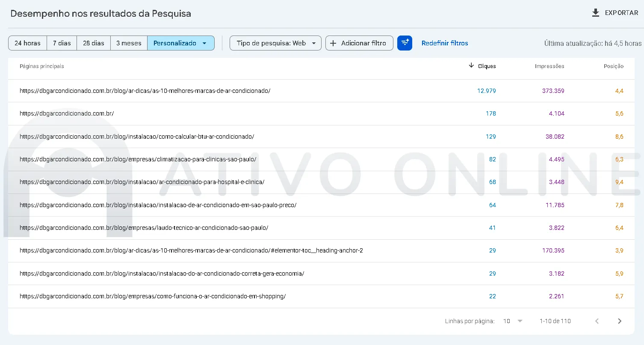Click the 82 clicks value

click(493, 159)
